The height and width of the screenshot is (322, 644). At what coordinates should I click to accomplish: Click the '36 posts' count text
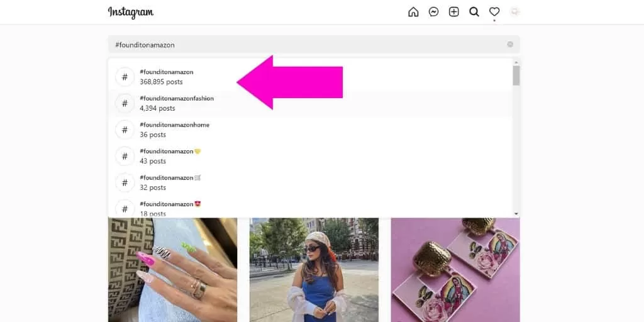click(153, 135)
